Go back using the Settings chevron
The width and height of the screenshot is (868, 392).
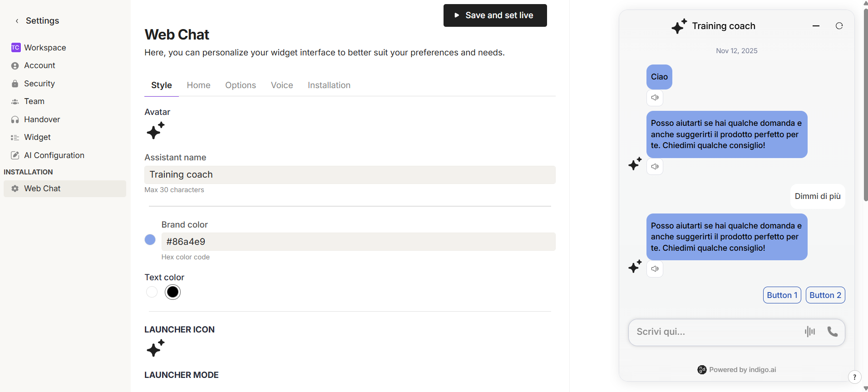pos(17,21)
